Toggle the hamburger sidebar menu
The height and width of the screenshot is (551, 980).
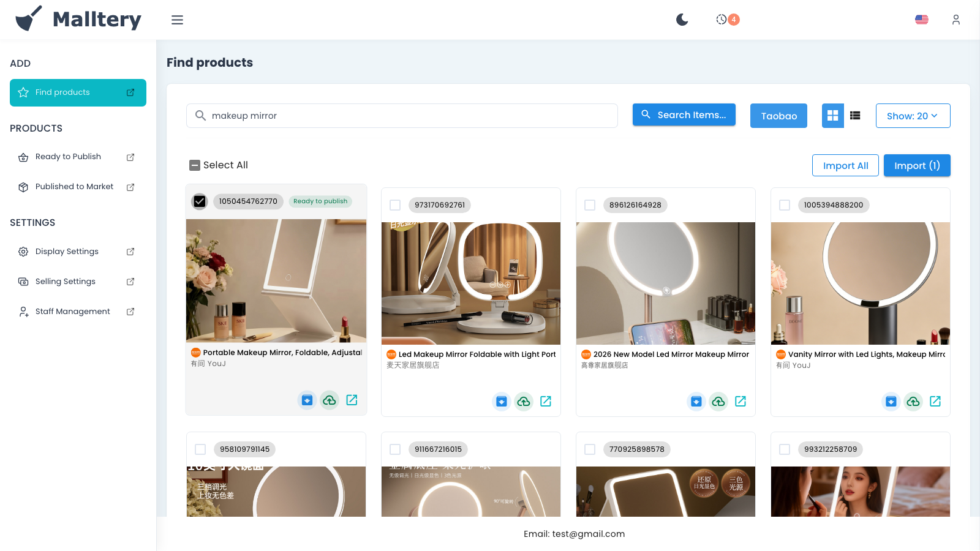click(177, 20)
